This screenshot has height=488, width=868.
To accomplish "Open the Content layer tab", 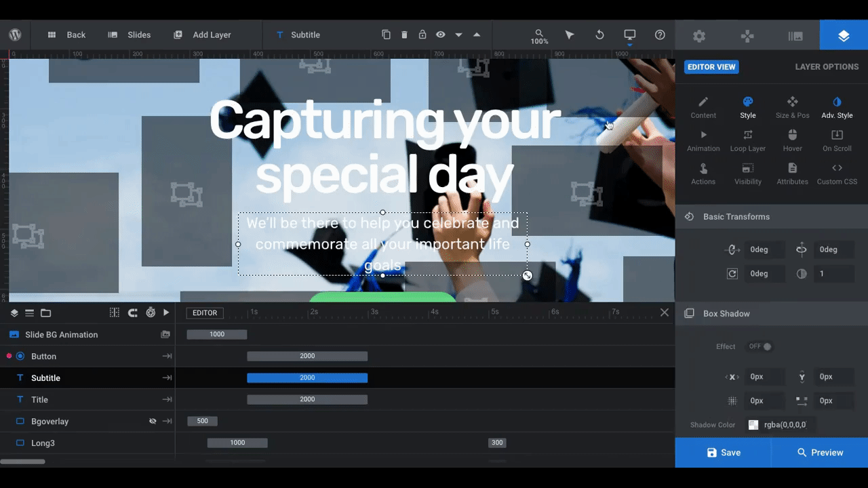I will pyautogui.click(x=703, y=108).
